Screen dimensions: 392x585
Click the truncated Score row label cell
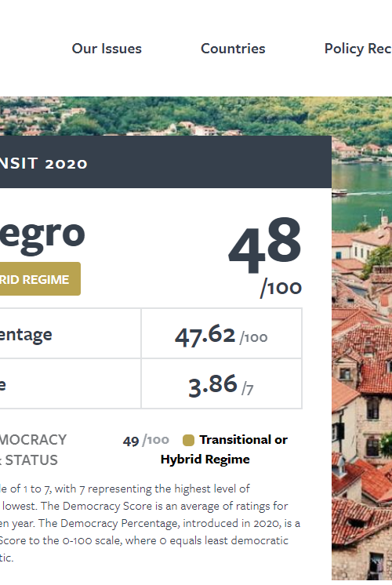point(71,384)
